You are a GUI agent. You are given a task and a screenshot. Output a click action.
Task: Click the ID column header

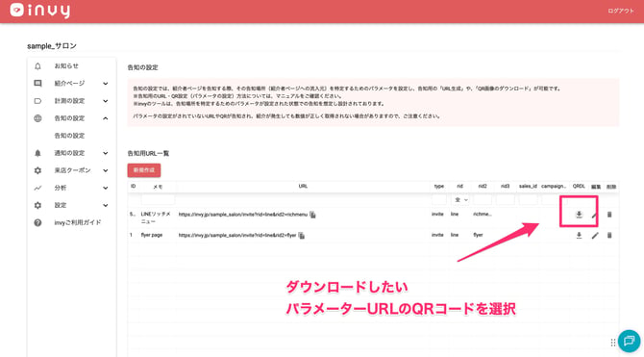coord(133,187)
